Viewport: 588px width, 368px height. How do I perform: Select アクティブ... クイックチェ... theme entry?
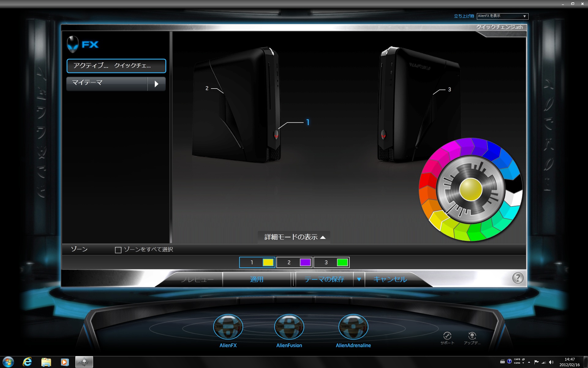(116, 66)
